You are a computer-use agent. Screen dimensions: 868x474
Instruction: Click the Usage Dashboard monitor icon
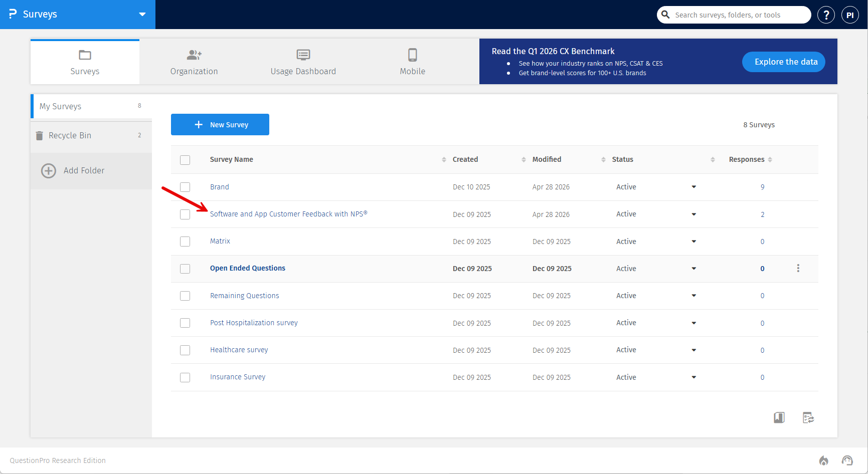[x=303, y=55]
